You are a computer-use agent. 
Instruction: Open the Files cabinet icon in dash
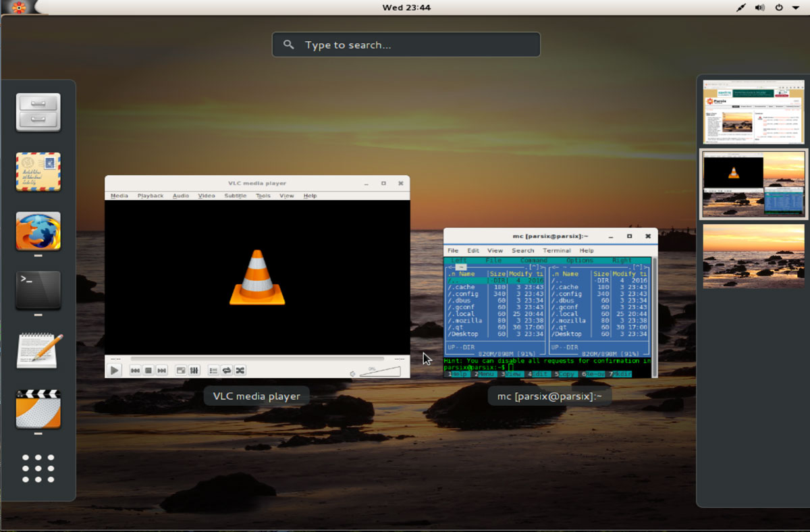point(38,112)
